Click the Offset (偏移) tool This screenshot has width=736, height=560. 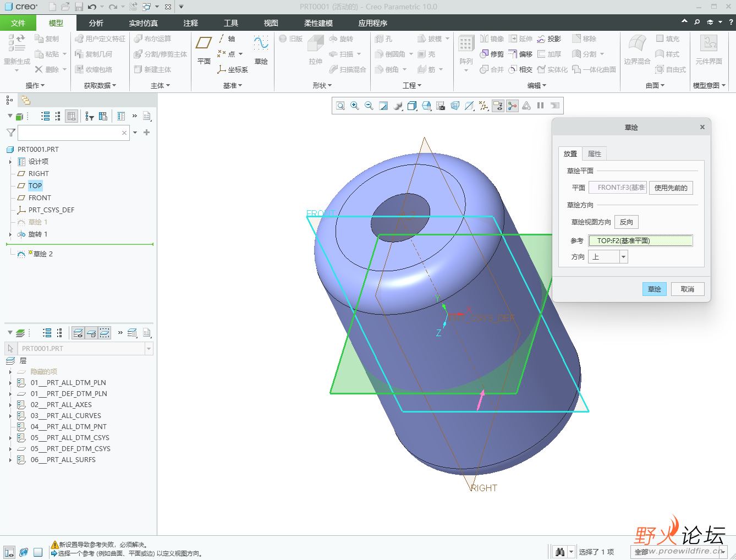(520, 54)
